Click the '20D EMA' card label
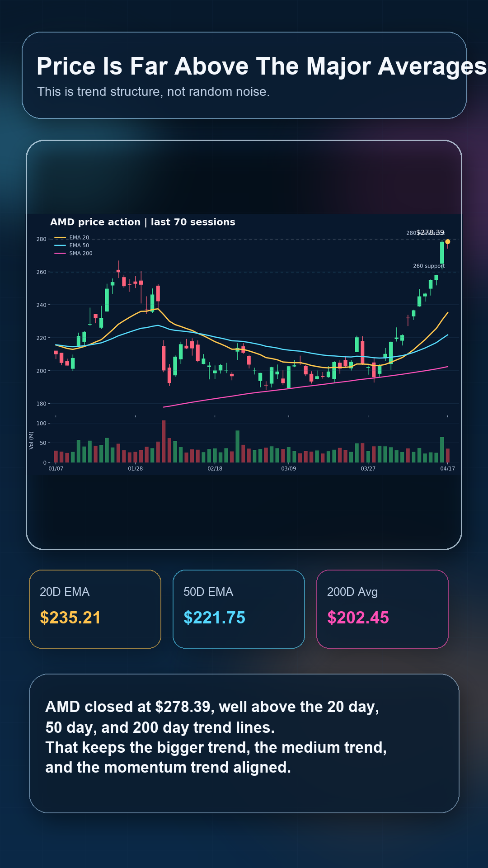 [x=65, y=592]
